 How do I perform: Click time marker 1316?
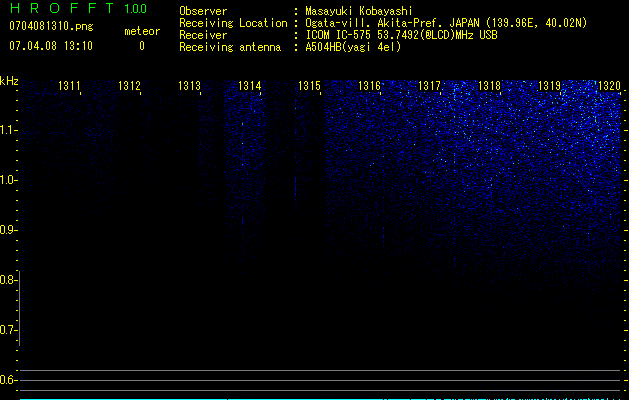[369, 86]
